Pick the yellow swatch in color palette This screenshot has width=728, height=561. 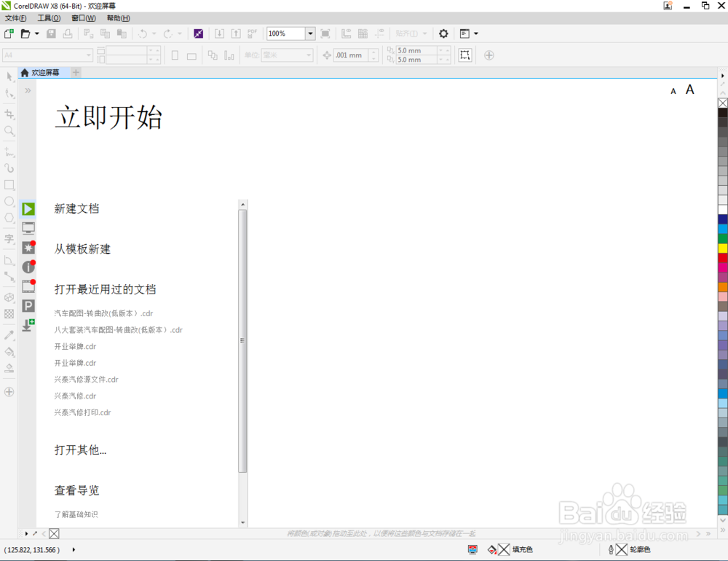point(723,248)
